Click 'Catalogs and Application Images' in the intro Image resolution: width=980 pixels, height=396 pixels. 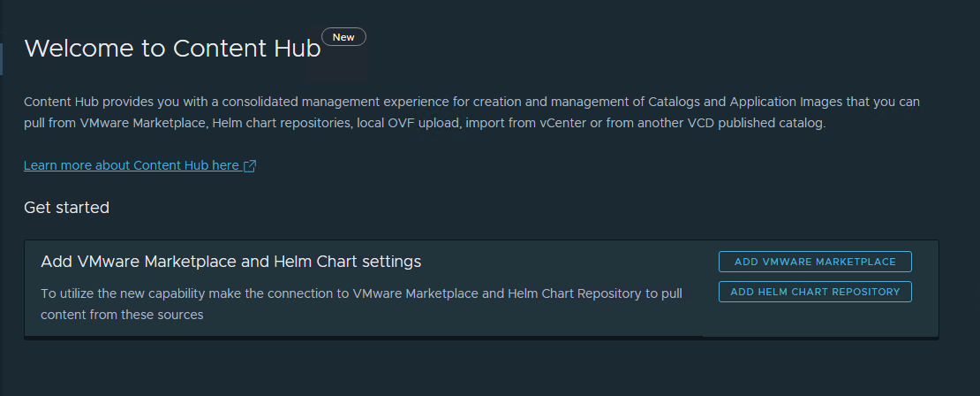[748, 102]
